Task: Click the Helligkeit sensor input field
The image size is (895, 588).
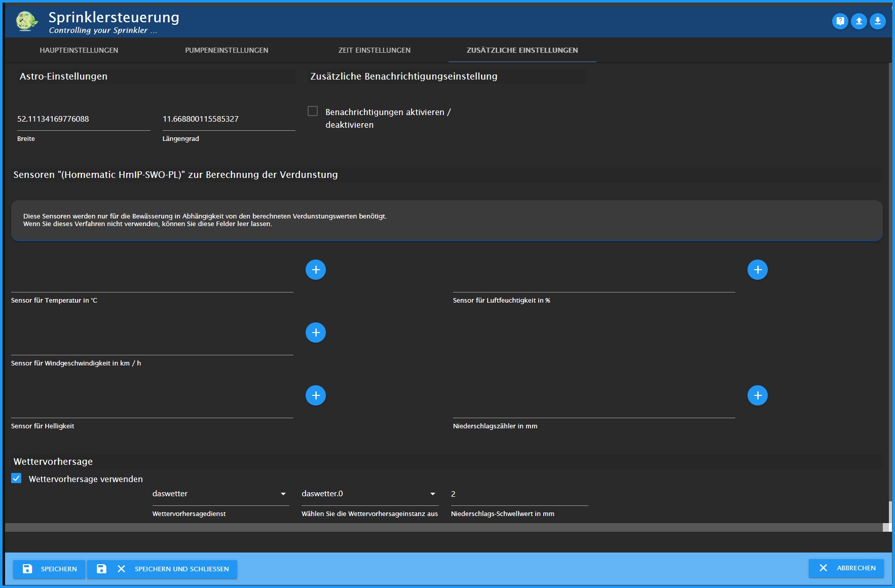Action: [152, 406]
